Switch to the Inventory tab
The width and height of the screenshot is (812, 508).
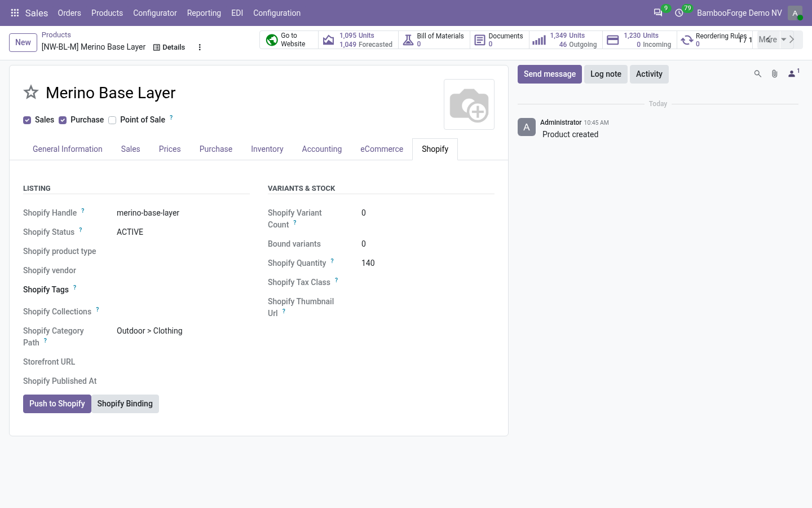click(x=267, y=149)
